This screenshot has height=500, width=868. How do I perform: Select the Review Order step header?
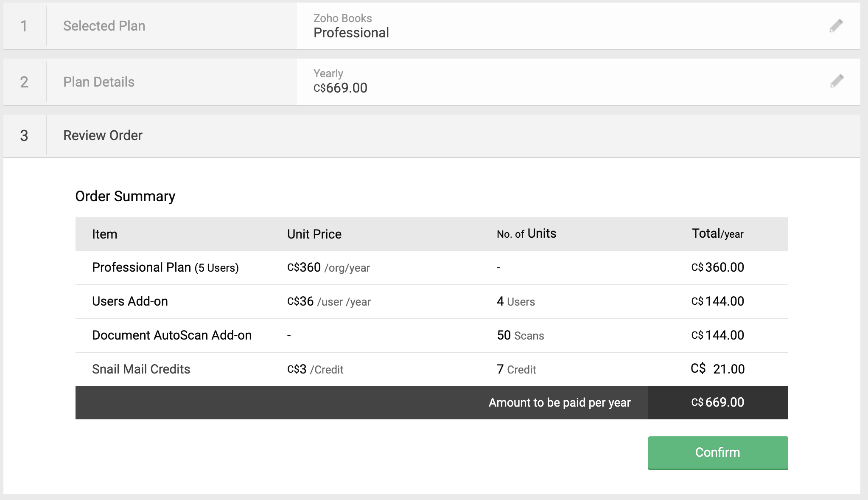point(103,135)
